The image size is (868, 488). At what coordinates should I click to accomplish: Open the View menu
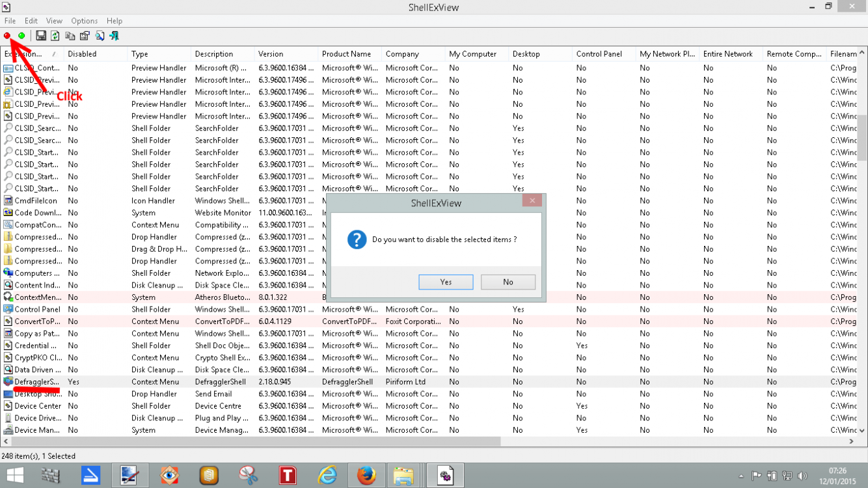55,21
